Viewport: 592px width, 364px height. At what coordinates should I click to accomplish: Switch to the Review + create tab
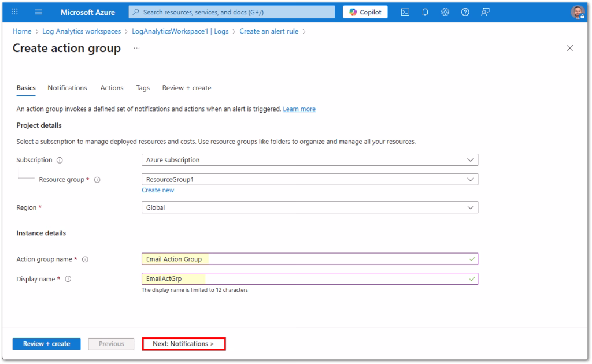(x=186, y=88)
